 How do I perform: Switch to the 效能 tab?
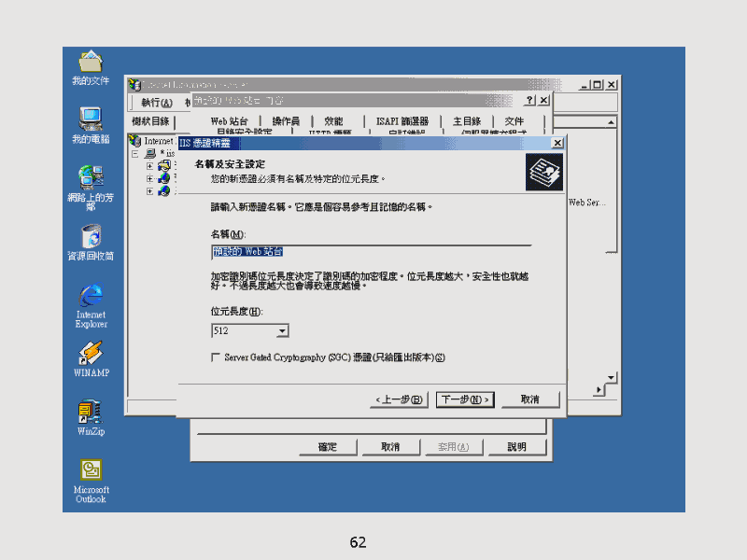pyautogui.click(x=333, y=121)
